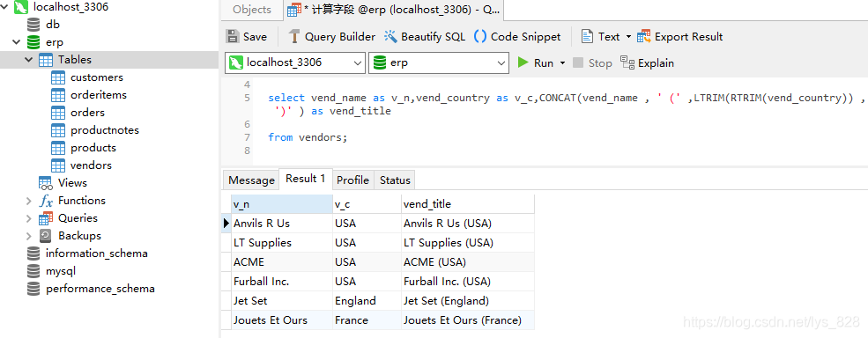Click the Text document icon
The image size is (868, 338).
click(x=587, y=36)
